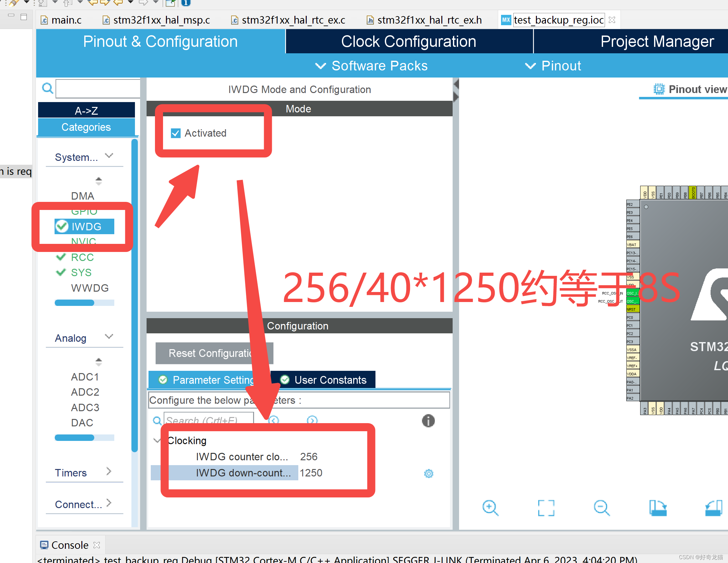Click the fit to screen icon

coord(546,509)
